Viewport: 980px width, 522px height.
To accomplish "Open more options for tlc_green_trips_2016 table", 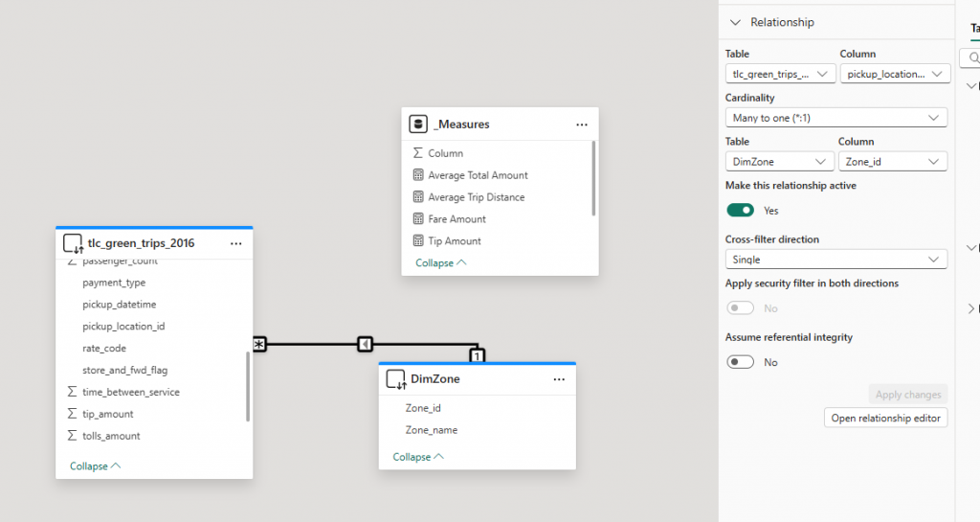I will (x=236, y=243).
